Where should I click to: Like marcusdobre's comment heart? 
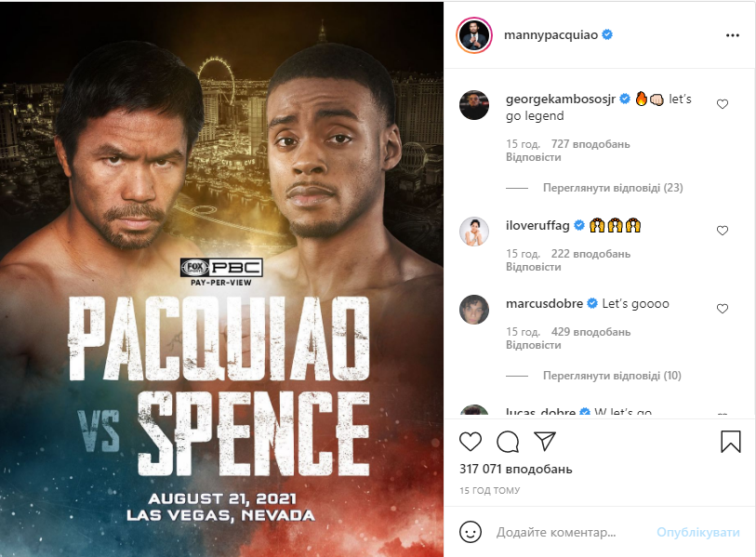(723, 309)
